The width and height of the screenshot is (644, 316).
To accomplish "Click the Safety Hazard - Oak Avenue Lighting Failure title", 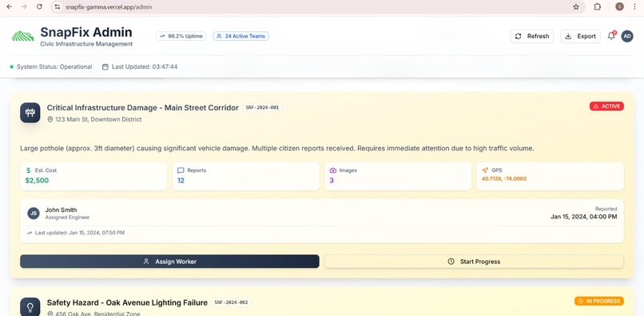I will [x=127, y=303].
